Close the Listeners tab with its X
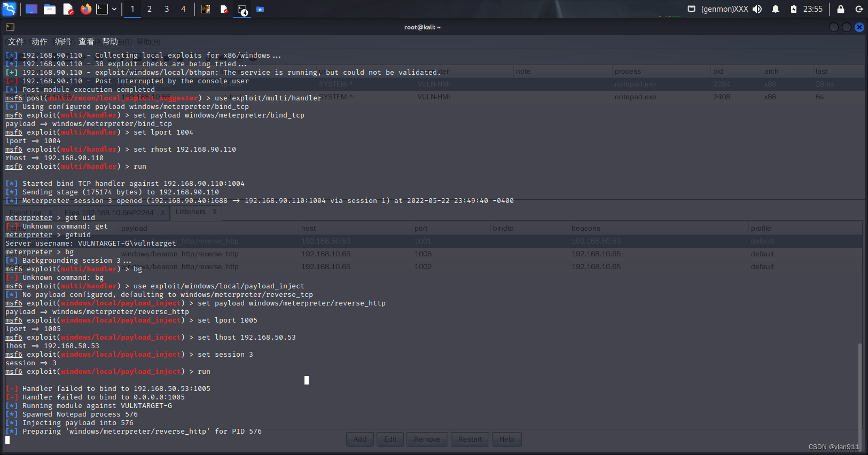 pos(215,212)
